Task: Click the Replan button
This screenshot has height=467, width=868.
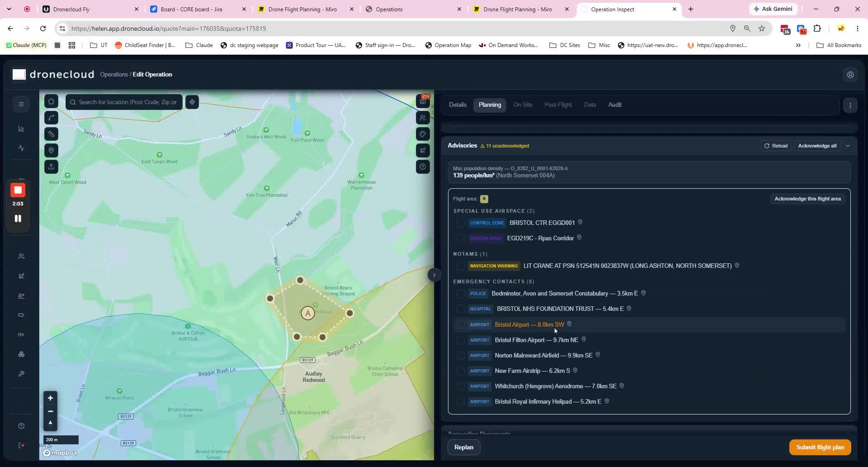Action: (464, 447)
